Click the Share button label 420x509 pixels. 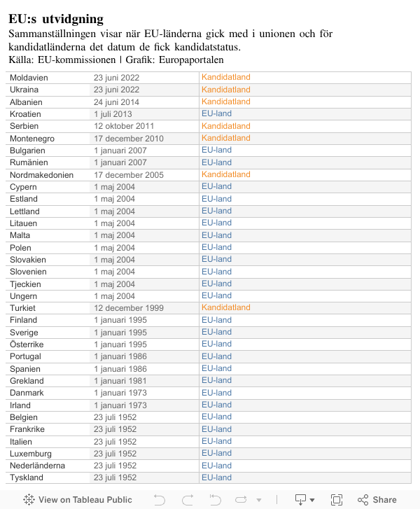click(x=384, y=500)
